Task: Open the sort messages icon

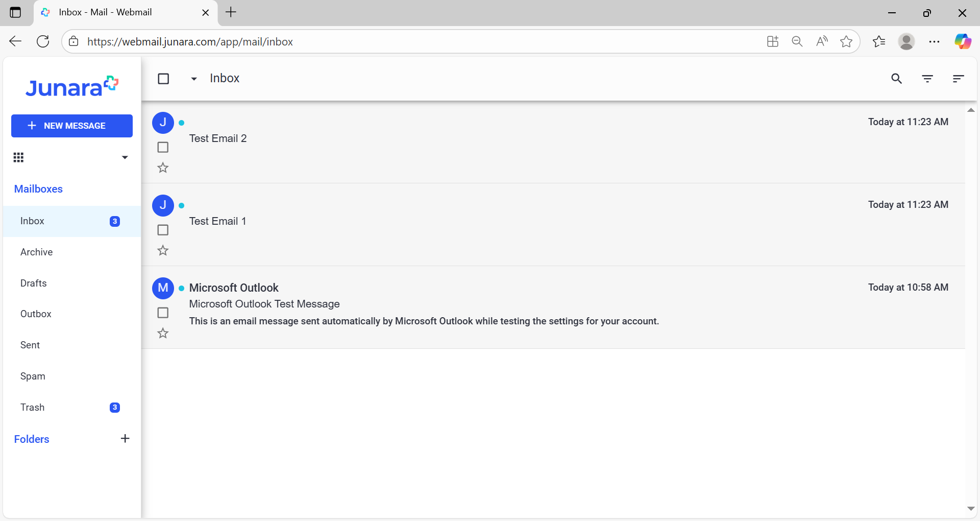Action: 958,79
